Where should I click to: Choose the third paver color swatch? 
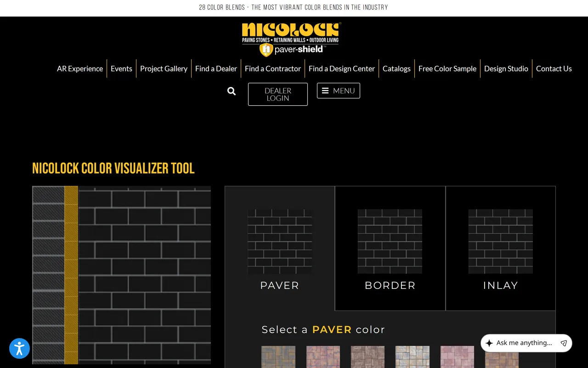point(367,357)
